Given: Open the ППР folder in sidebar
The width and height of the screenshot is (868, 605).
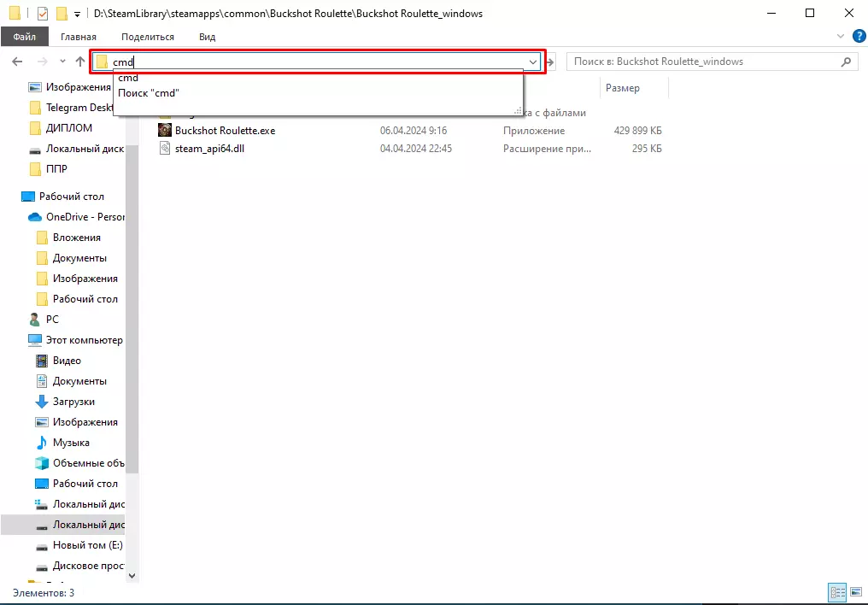Looking at the screenshot, I should pyautogui.click(x=56, y=169).
